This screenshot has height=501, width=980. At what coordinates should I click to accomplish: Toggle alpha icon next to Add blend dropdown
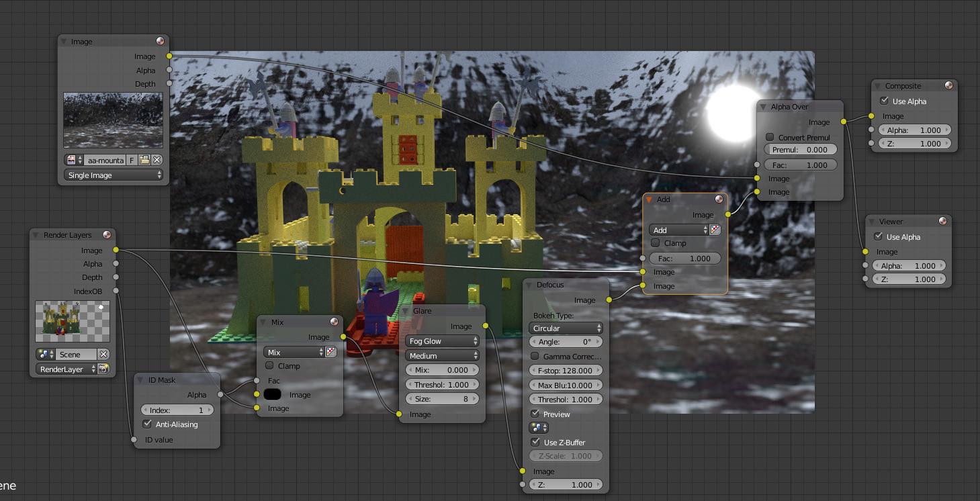pyautogui.click(x=715, y=230)
